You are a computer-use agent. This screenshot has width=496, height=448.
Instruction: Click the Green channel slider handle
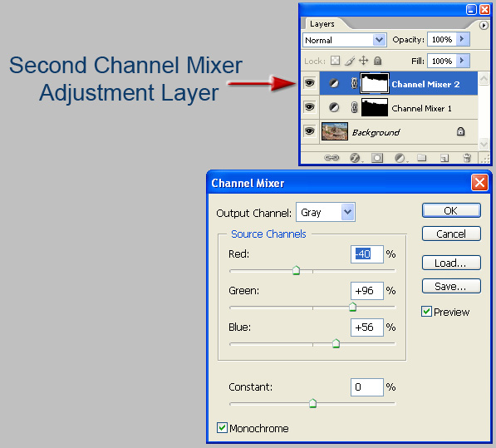[x=352, y=307]
